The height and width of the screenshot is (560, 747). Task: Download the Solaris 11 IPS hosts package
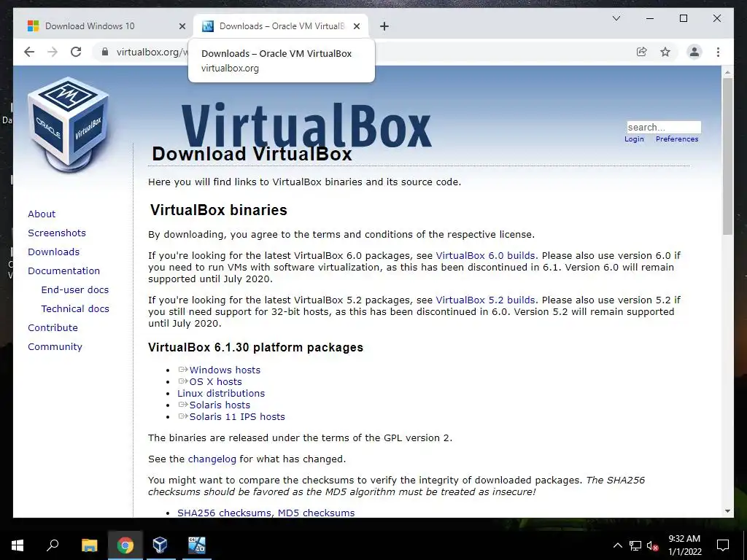point(237,416)
